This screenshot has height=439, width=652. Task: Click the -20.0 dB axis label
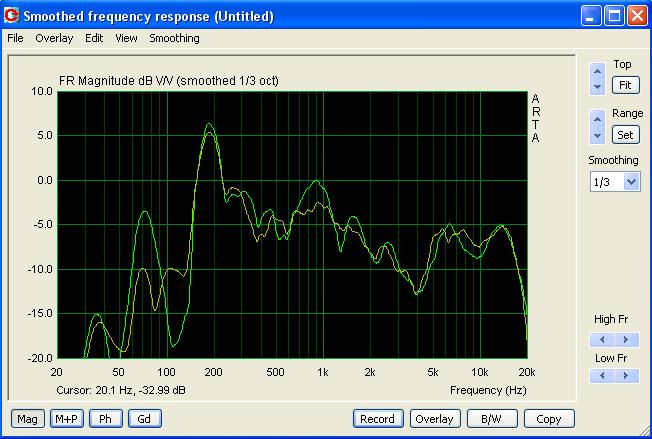click(x=40, y=358)
